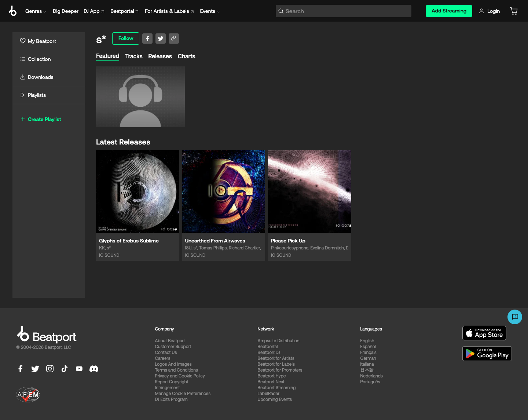Open DJ App external link
The image size is (528, 420).
94,11
